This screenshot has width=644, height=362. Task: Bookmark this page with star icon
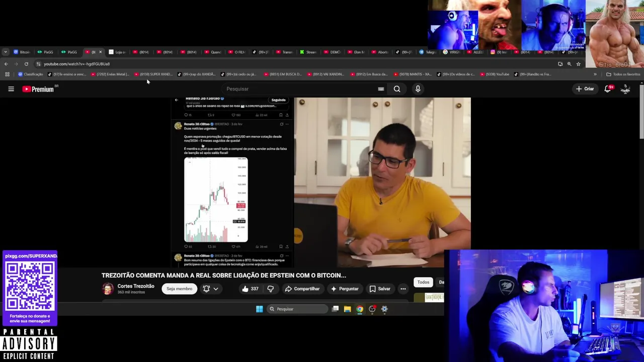pos(578,64)
